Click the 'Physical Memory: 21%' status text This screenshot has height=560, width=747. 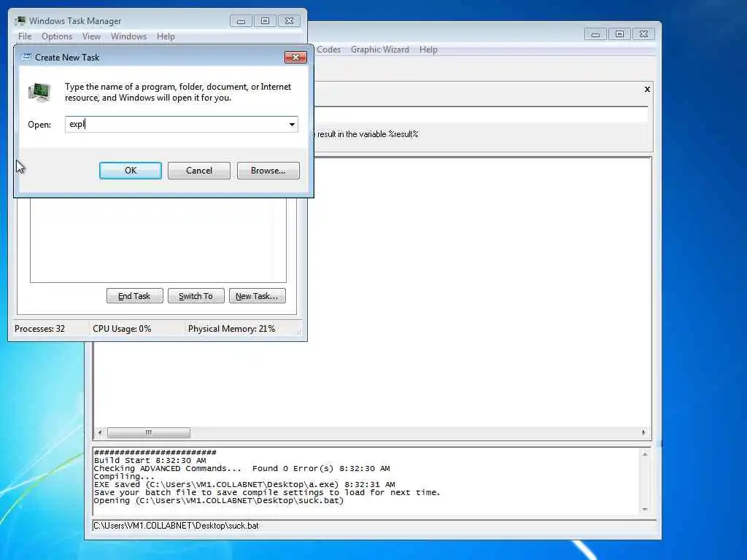[x=231, y=329]
